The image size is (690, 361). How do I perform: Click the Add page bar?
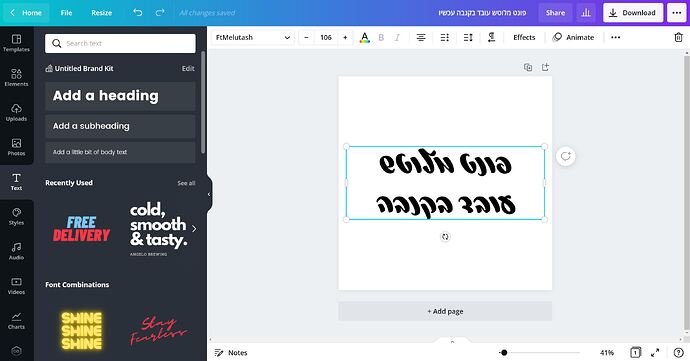click(445, 311)
